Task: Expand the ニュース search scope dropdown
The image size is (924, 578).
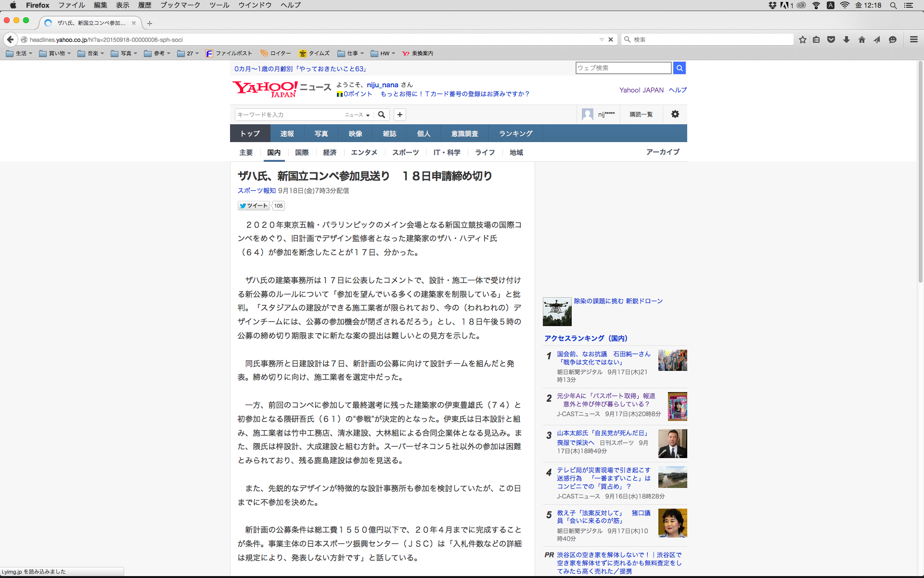Action: click(x=357, y=115)
